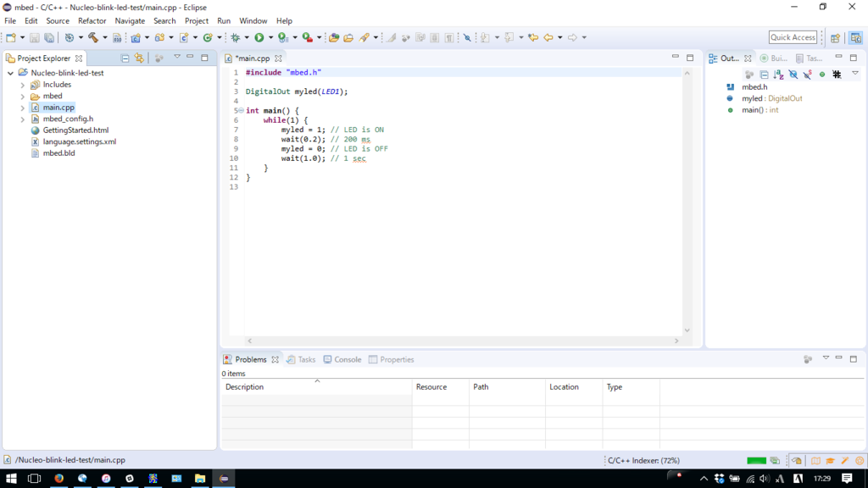Click the Quick Access search field
Viewport: 868px width, 488px height.
click(x=793, y=37)
